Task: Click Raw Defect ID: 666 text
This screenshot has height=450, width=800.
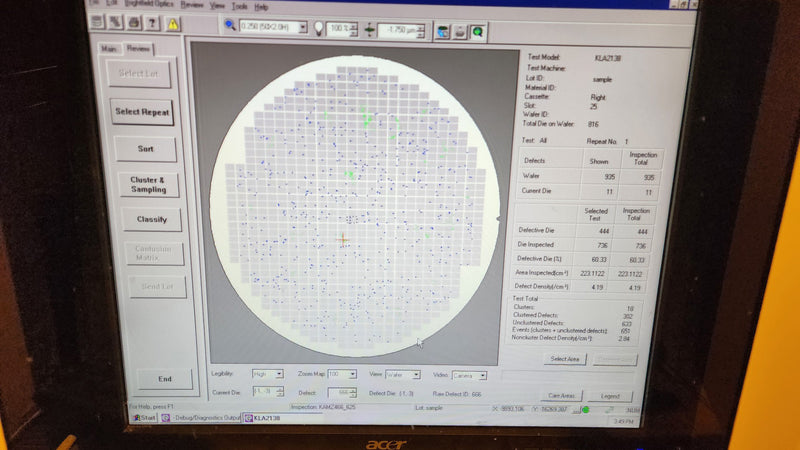Action: 457,394
